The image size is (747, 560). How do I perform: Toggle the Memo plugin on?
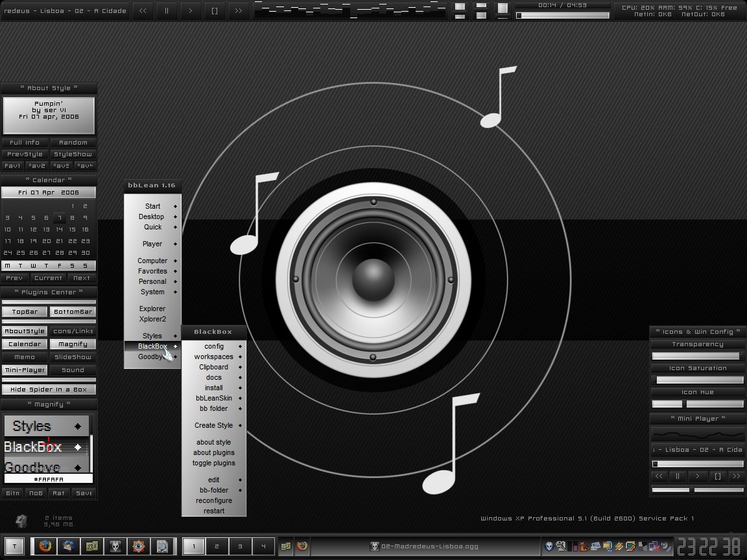[25, 357]
